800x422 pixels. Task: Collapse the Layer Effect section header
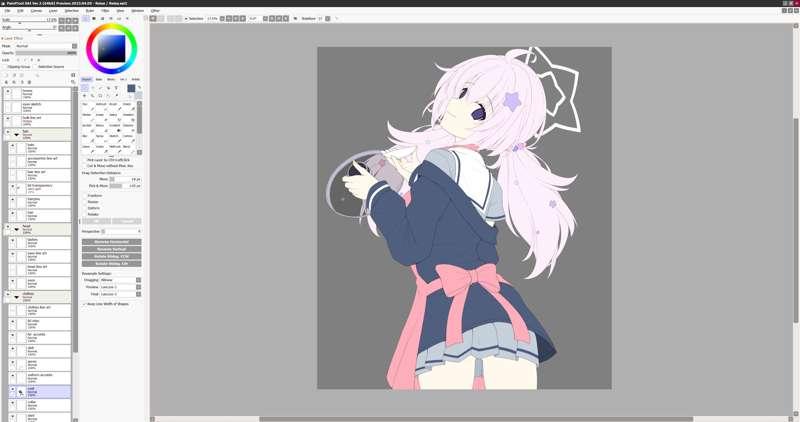coord(13,38)
